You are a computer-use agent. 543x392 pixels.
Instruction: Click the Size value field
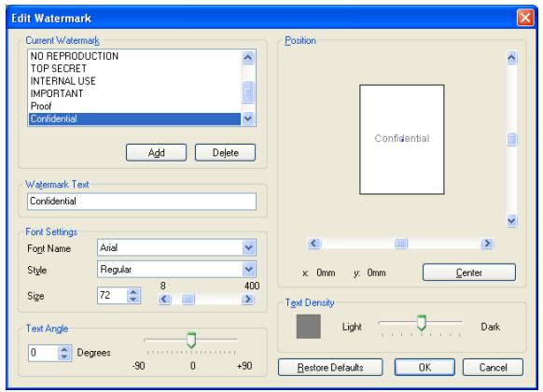[112, 295]
